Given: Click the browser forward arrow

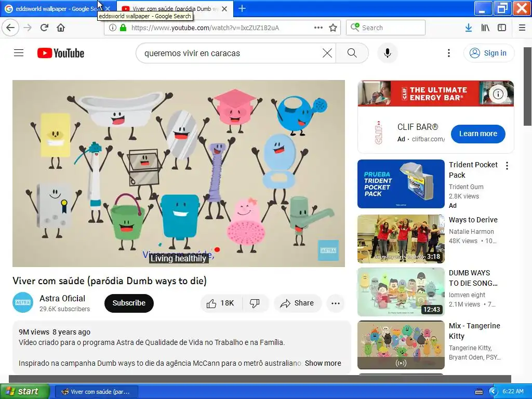Looking at the screenshot, I should [28, 28].
